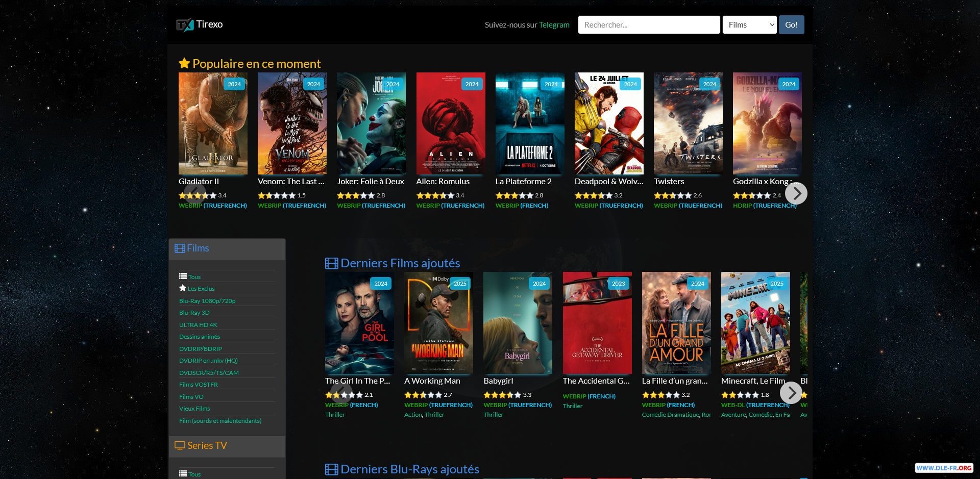The width and height of the screenshot is (980, 479).
Task: Open The Accidental Getaway Driver poster
Action: (x=597, y=323)
